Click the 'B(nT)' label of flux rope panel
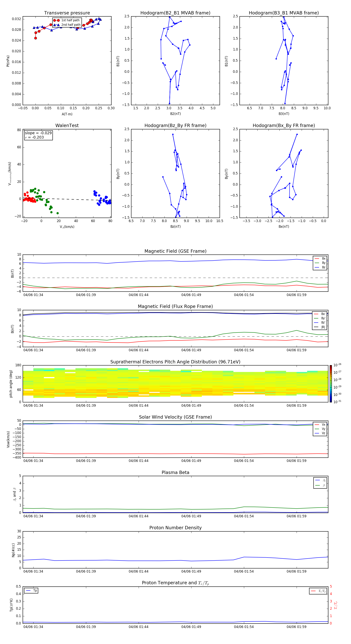Image resolution: width=351 pixels, height=644 pixels. click(12, 329)
